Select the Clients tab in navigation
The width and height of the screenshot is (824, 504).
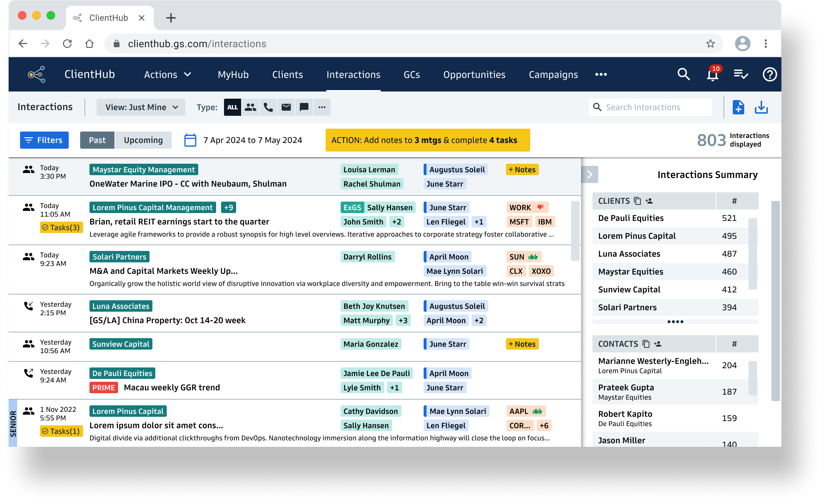point(287,74)
